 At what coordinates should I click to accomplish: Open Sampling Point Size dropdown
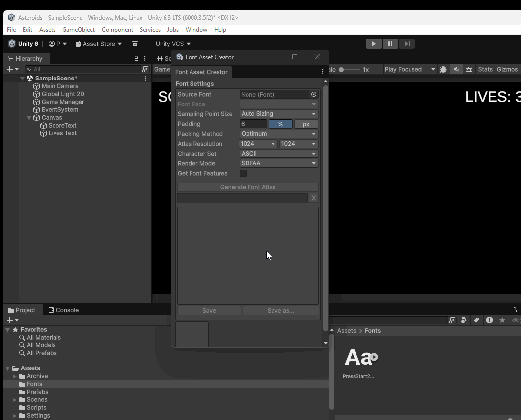tap(279, 114)
